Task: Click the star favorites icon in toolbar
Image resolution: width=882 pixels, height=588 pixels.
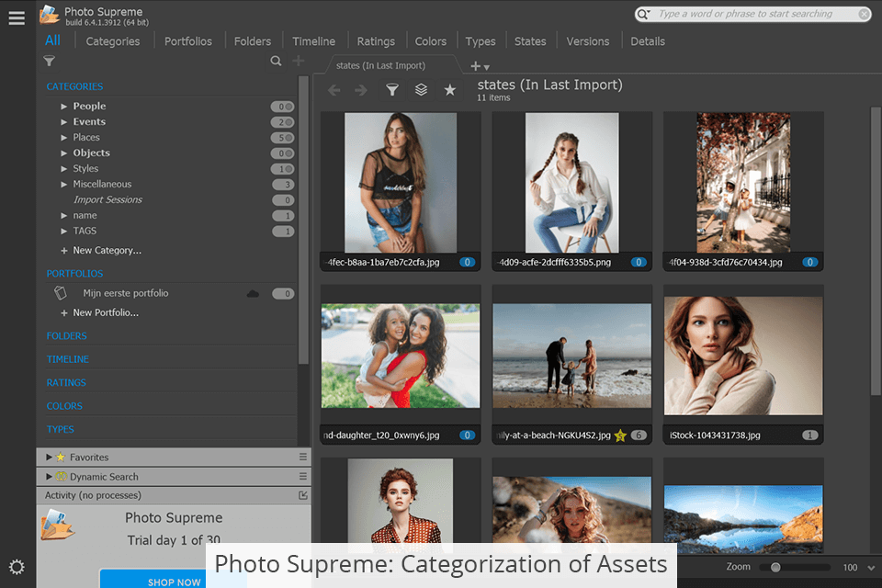Action: (x=449, y=90)
